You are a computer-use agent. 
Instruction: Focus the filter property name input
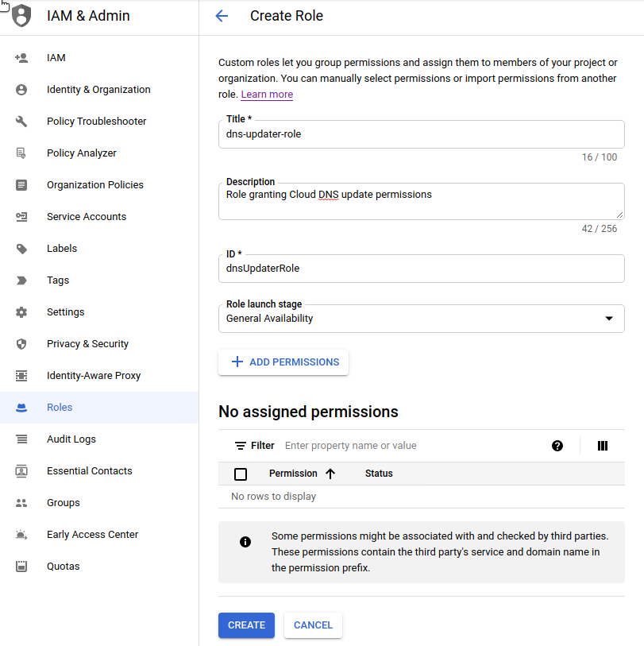coord(413,446)
